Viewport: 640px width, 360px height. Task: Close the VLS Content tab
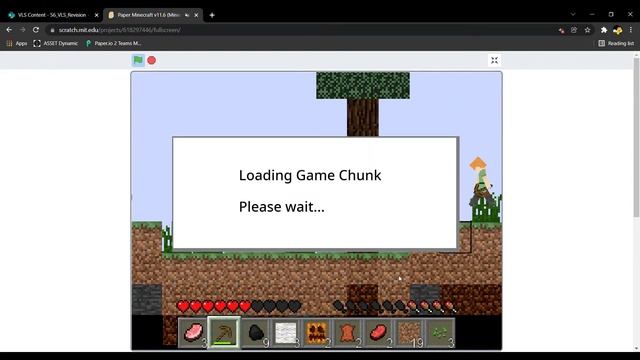[97, 15]
